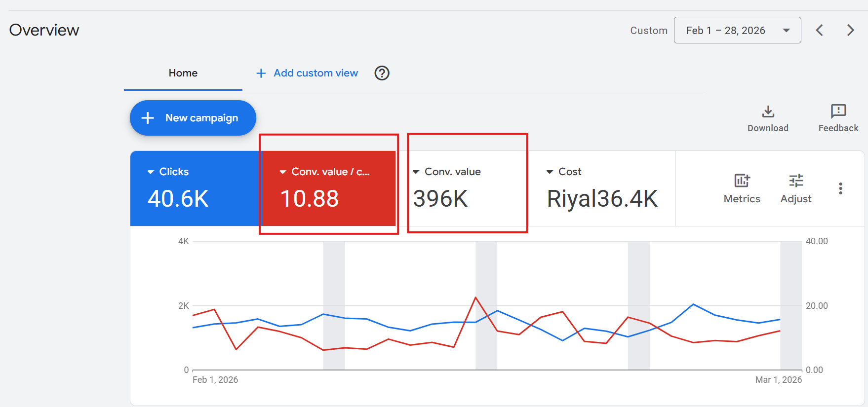Screen dimensions: 868x407
Task: Open the Feb 1 – 28, 2026 date dropdown
Action: 737,30
